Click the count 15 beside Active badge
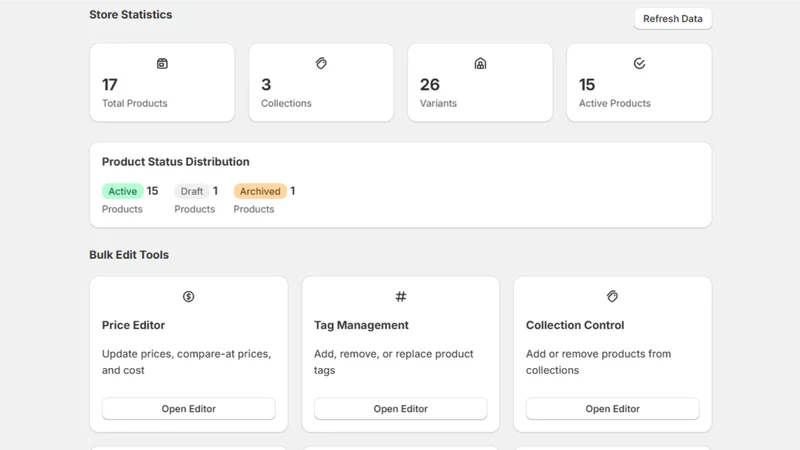The image size is (800, 450). [152, 191]
